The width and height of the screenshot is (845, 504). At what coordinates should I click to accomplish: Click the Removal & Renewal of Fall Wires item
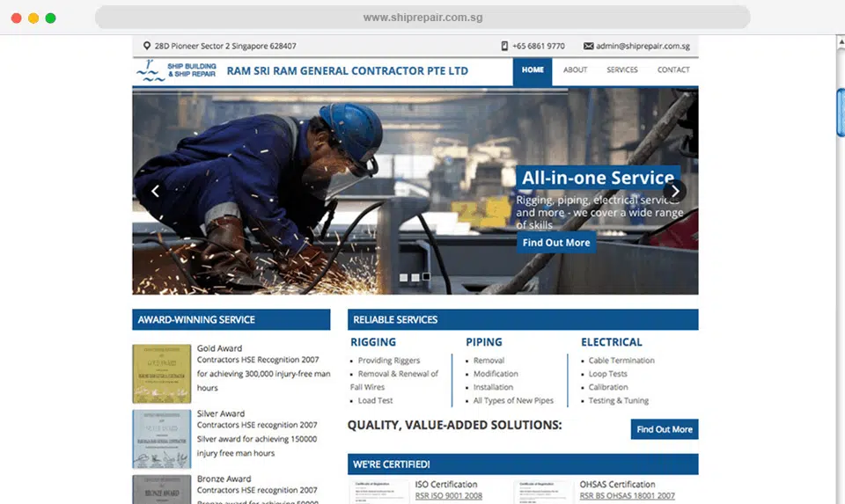pyautogui.click(x=394, y=380)
